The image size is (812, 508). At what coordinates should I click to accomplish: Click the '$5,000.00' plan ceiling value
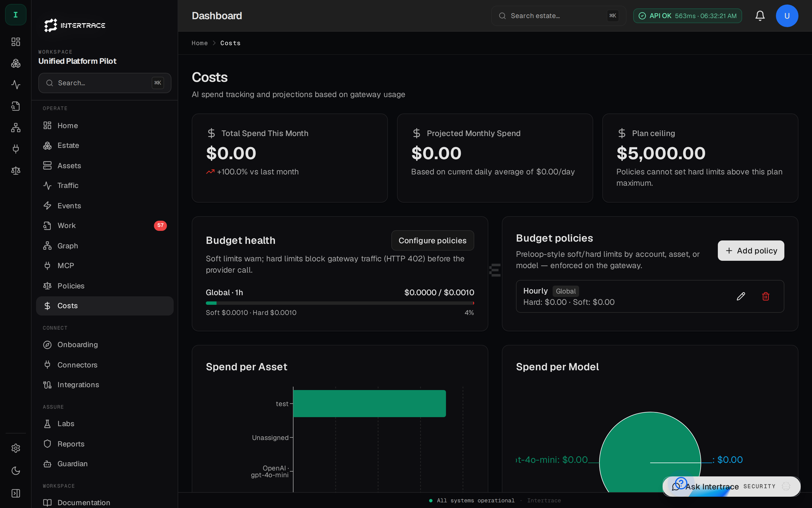click(661, 153)
